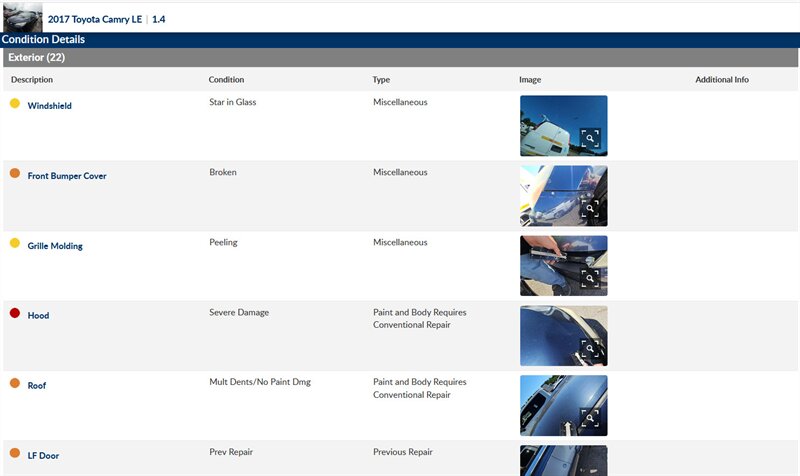
Task: Click magnifier icon on Hood image
Action: coord(590,349)
